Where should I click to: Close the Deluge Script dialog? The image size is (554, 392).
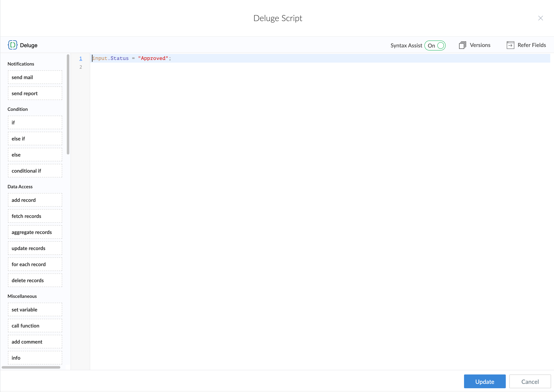[x=540, y=18]
